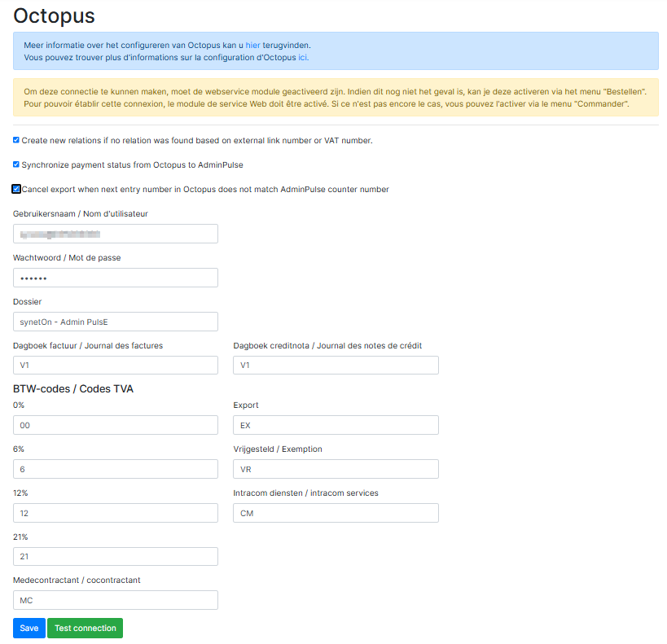Uncheck 'Cancel export when next entry number' checkbox
This screenshot has height=644, width=667.
coord(16,189)
